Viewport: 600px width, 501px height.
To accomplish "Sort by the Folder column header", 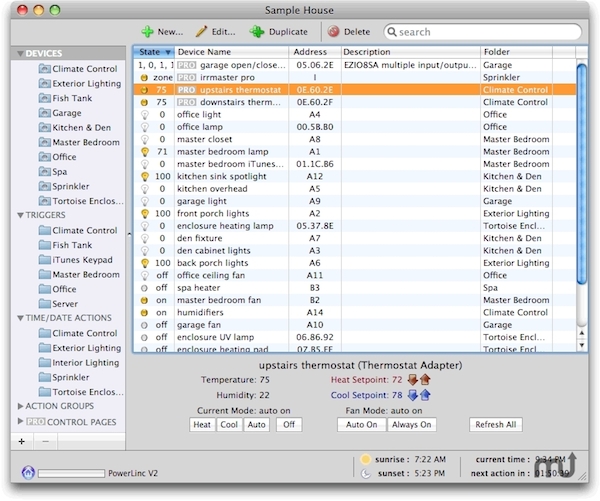I will [x=497, y=51].
